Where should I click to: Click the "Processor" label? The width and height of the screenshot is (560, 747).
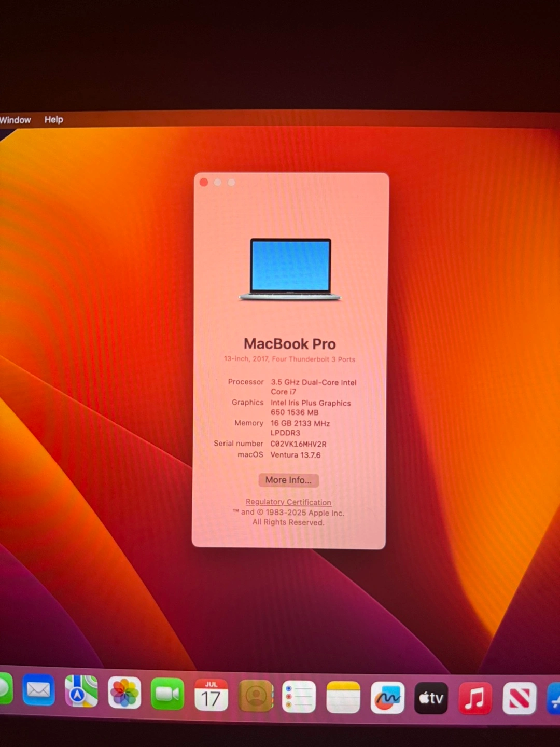point(246,382)
